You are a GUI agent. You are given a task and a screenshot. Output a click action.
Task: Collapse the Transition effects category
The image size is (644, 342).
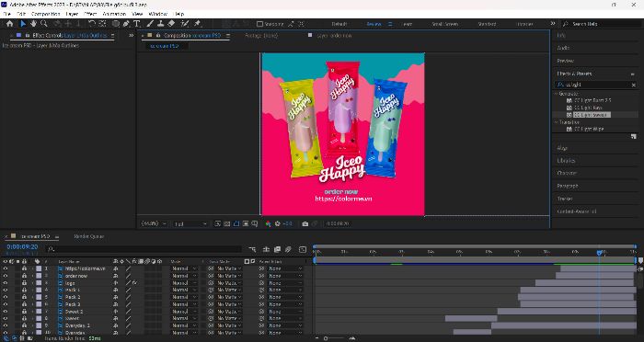pyautogui.click(x=557, y=122)
